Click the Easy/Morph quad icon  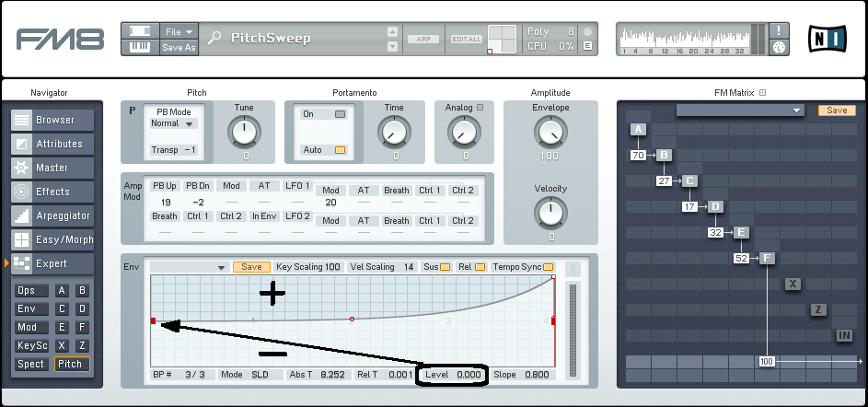(x=21, y=239)
